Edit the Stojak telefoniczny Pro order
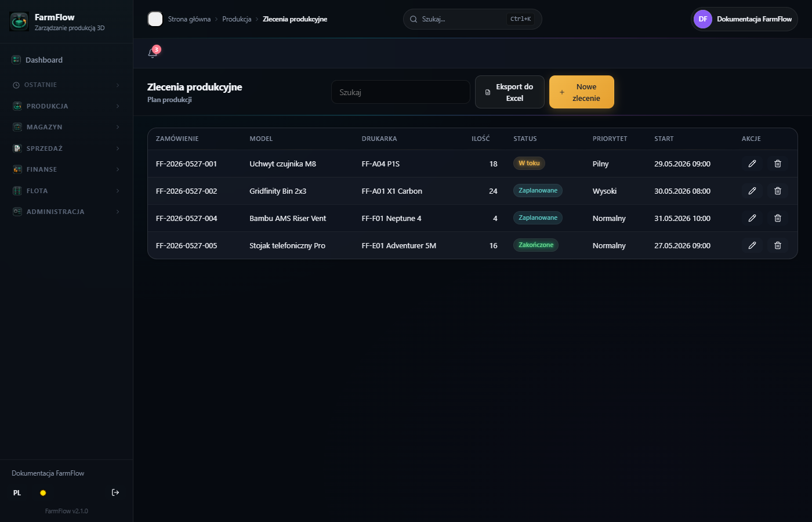Screen dimensions: 812x522 pos(752,245)
